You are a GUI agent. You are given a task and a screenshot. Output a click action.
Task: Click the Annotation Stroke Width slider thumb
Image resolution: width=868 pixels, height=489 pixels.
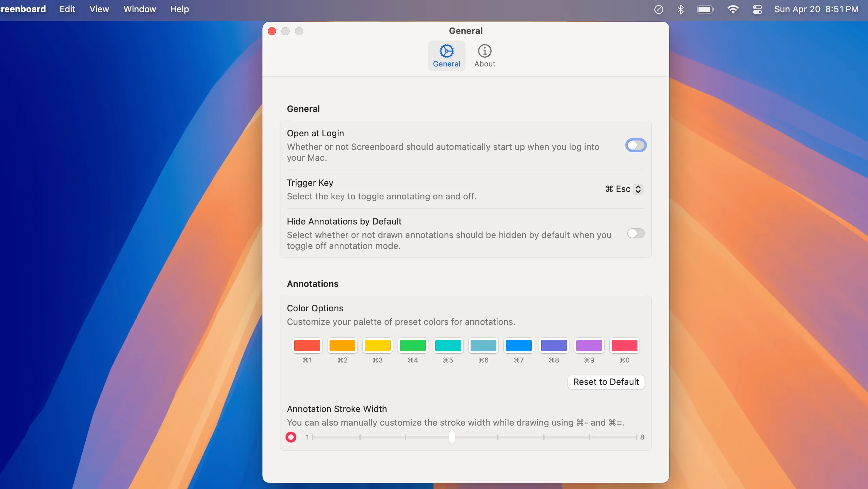(x=452, y=437)
